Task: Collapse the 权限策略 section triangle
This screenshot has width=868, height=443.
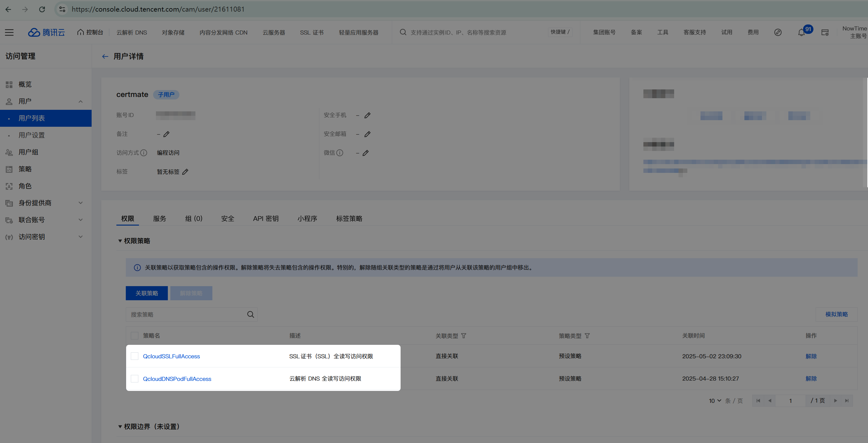Action: (x=120, y=241)
